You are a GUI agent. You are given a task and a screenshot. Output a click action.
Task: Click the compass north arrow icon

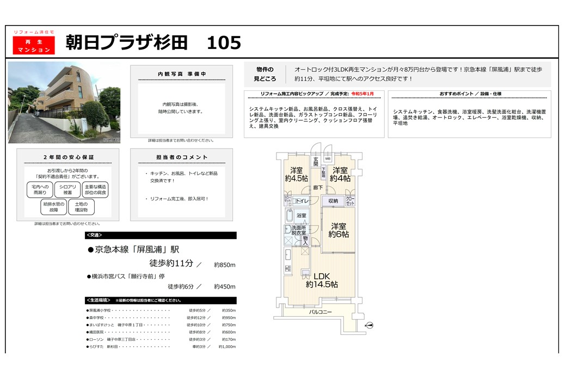pos(370,326)
